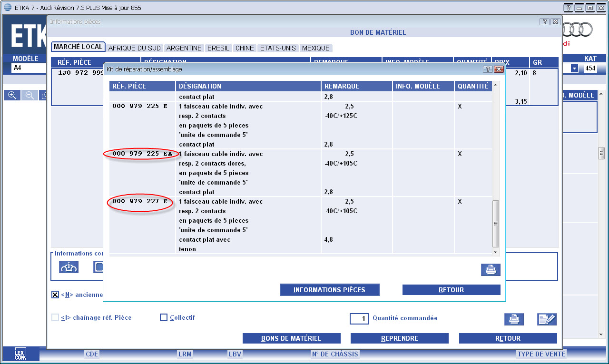The width and height of the screenshot is (609, 364).
Task: Toggle the <I> chaînage réf. Pièce checkbox
Action: coord(55,318)
